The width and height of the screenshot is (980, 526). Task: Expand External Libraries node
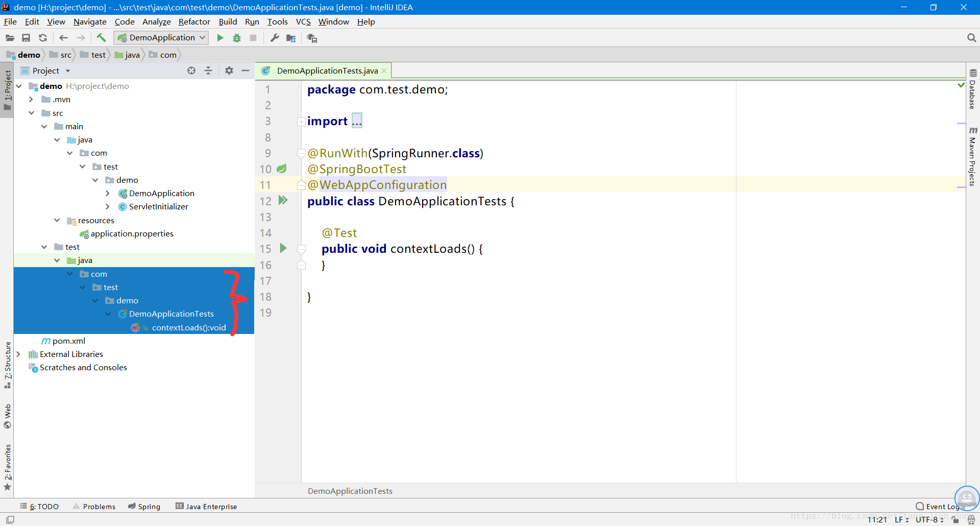click(18, 354)
